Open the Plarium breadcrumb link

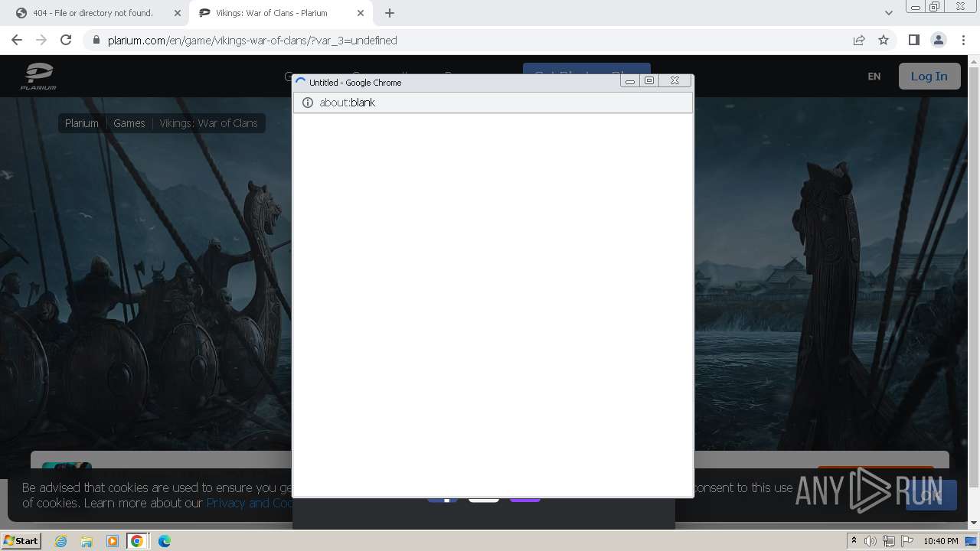click(x=82, y=123)
